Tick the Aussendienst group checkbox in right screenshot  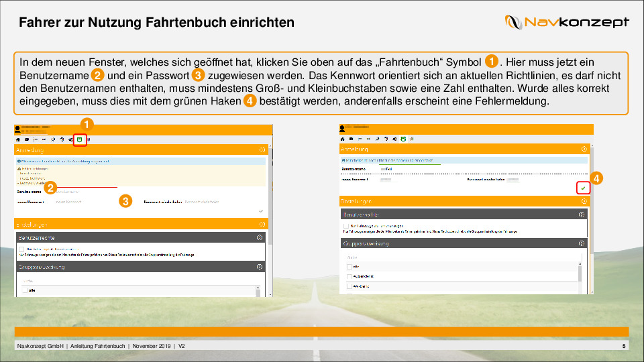click(x=349, y=276)
